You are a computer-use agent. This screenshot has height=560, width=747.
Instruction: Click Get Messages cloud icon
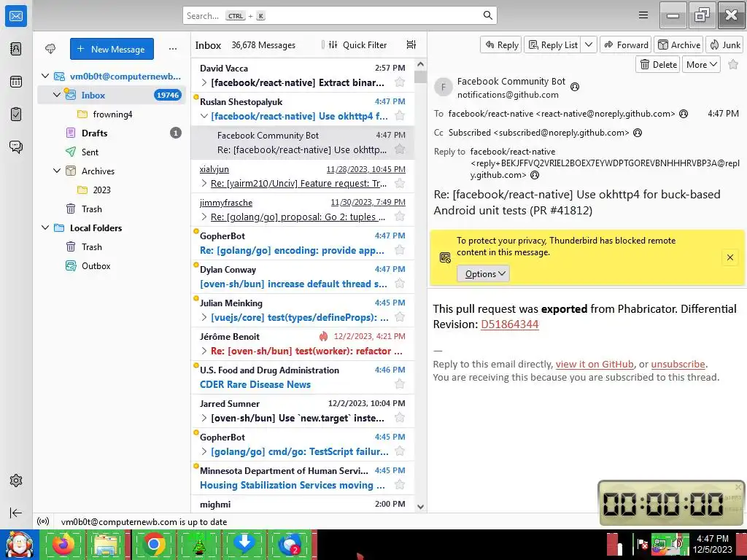[x=50, y=49]
